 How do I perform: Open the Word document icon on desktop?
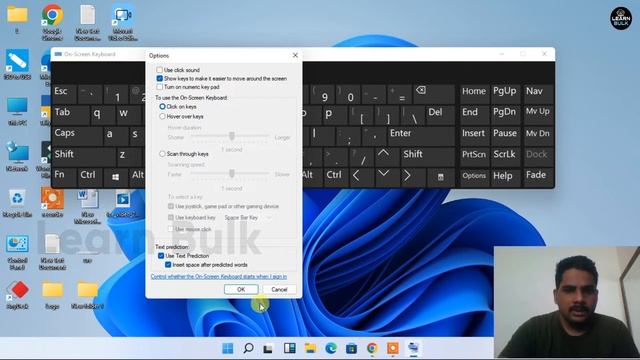[87, 206]
